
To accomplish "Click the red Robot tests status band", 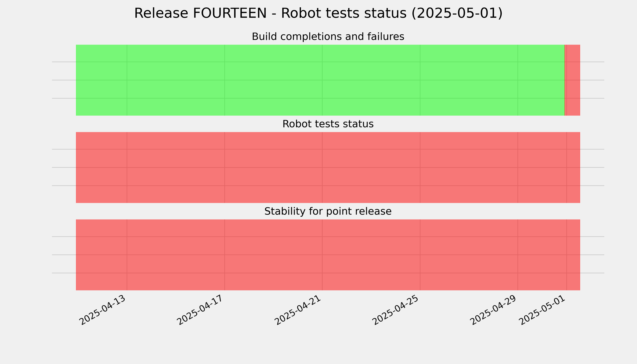I will click(328, 167).
